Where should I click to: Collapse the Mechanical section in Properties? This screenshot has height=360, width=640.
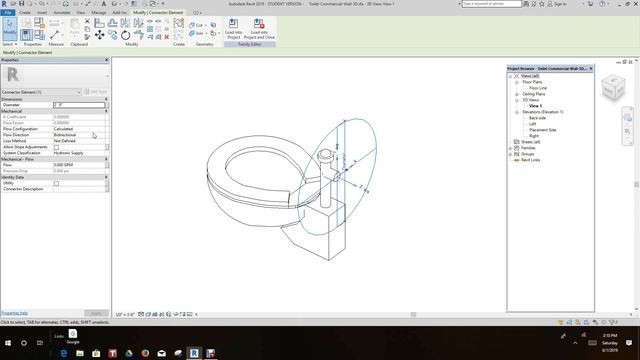(x=106, y=111)
